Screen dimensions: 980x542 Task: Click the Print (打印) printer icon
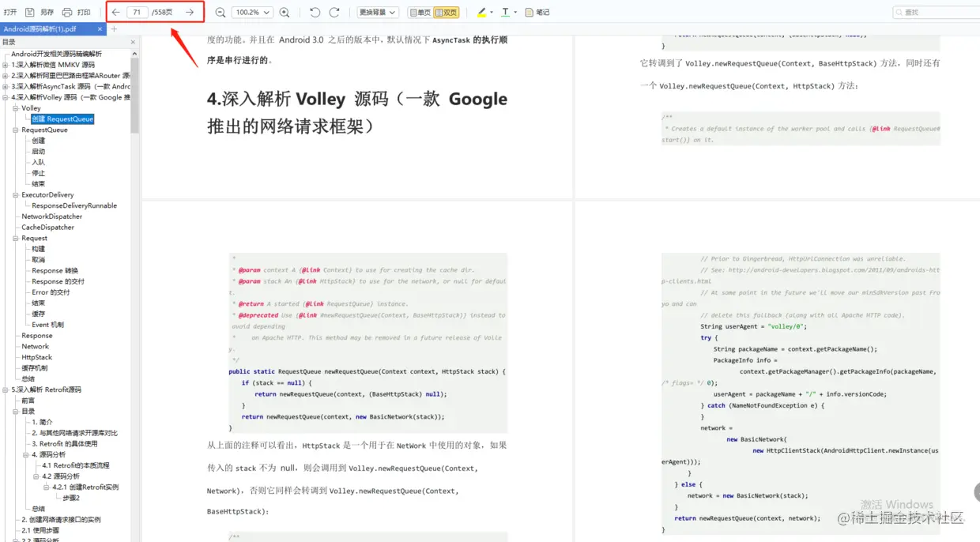tap(67, 13)
